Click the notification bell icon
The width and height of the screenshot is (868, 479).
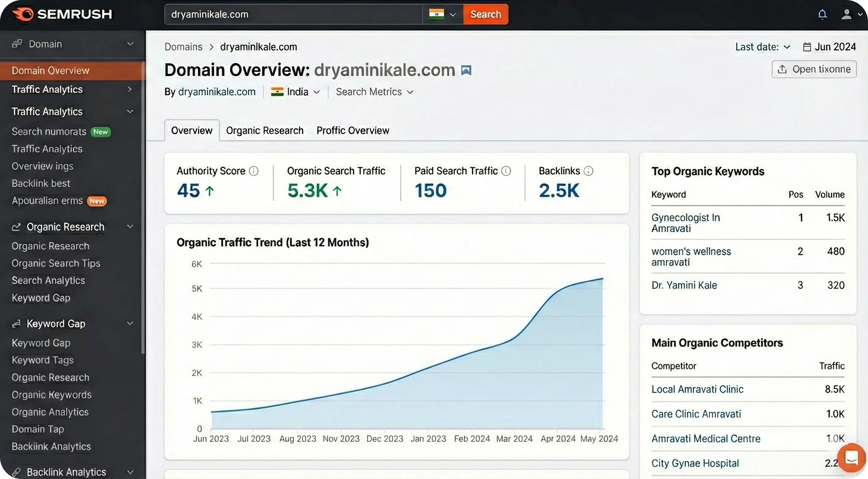coord(822,14)
